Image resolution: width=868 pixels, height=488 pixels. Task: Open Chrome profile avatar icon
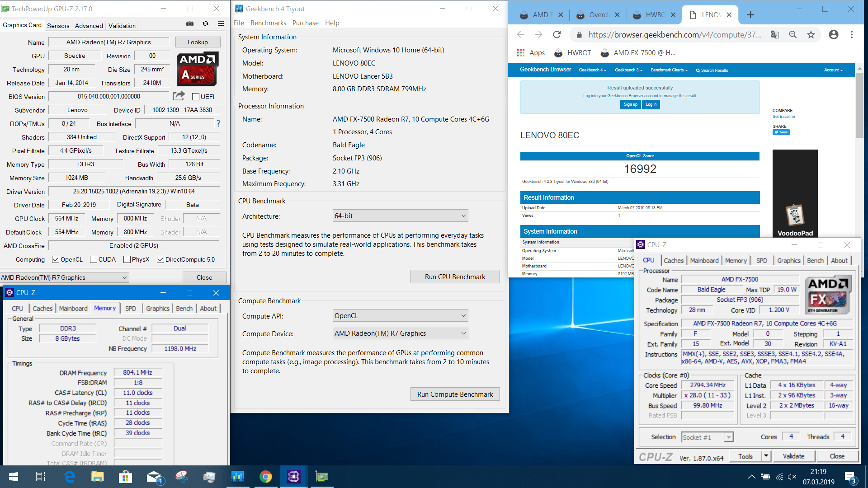(834, 35)
